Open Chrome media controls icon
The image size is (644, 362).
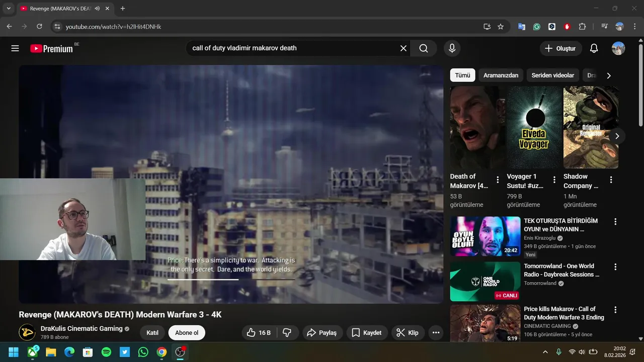pyautogui.click(x=605, y=27)
